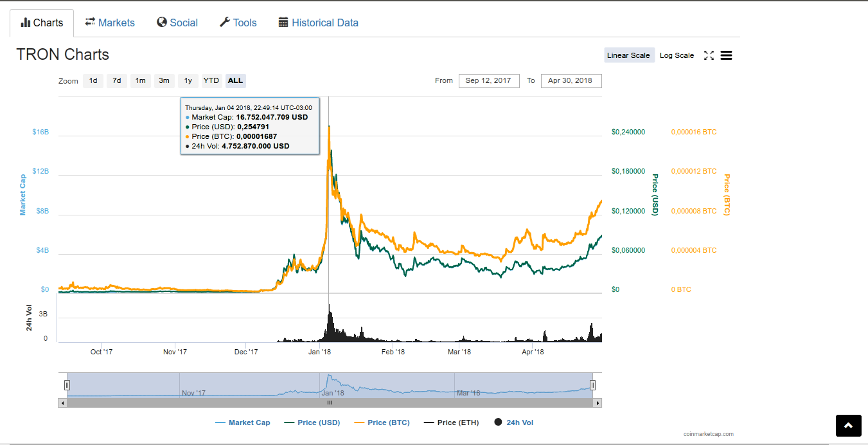Click navigator scrollbar right arrow
Viewport: 868px width, 445px height.
pyautogui.click(x=598, y=403)
